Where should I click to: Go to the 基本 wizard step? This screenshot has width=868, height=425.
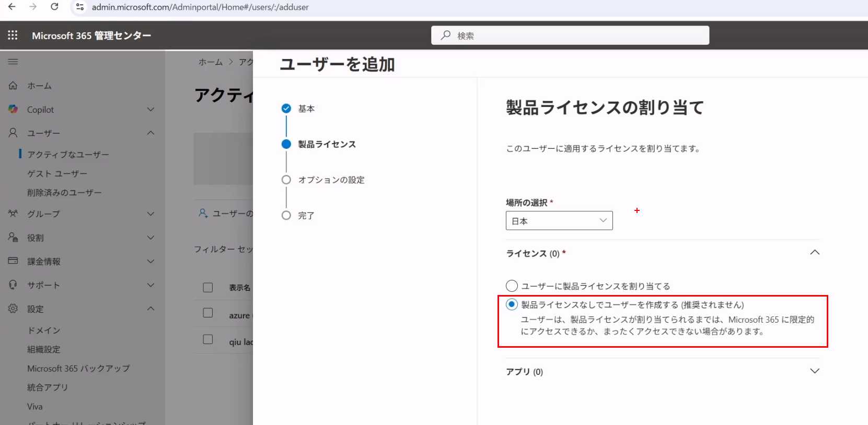coord(306,109)
